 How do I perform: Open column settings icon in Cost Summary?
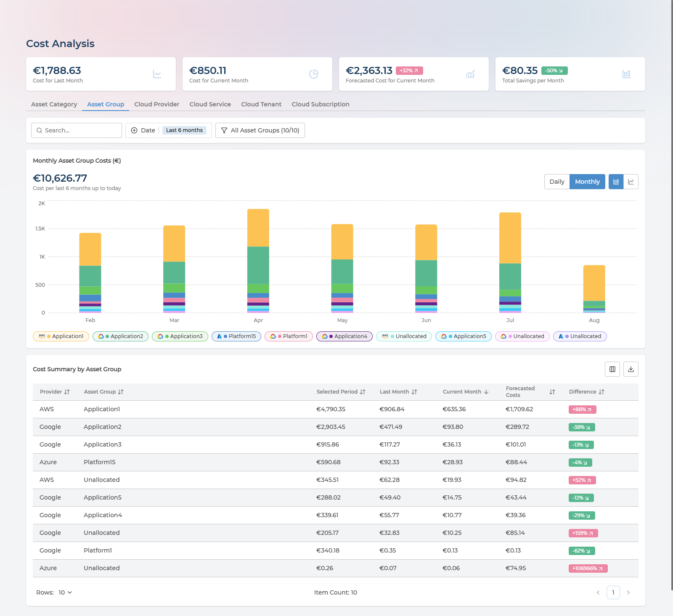tap(612, 369)
